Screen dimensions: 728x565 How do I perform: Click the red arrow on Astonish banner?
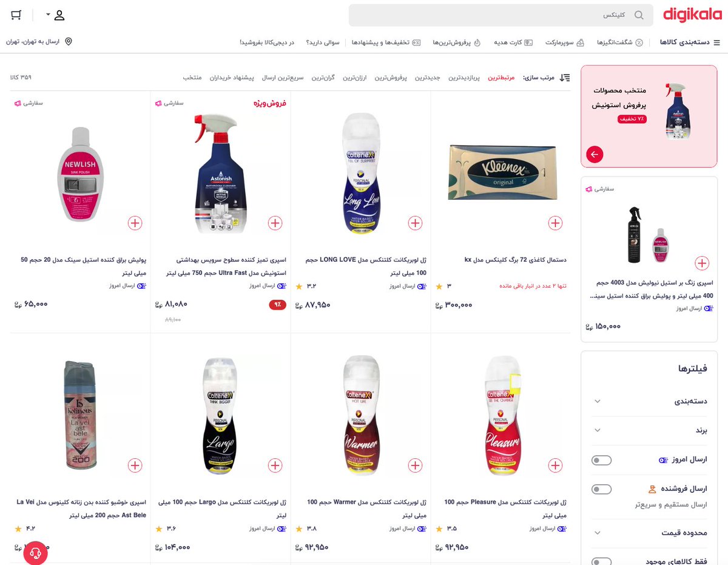pyautogui.click(x=595, y=155)
